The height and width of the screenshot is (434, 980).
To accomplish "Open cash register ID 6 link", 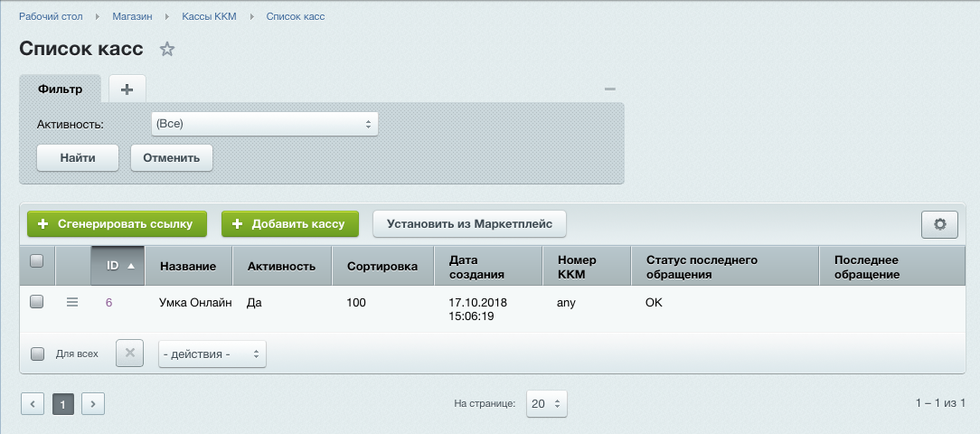I will (108, 302).
